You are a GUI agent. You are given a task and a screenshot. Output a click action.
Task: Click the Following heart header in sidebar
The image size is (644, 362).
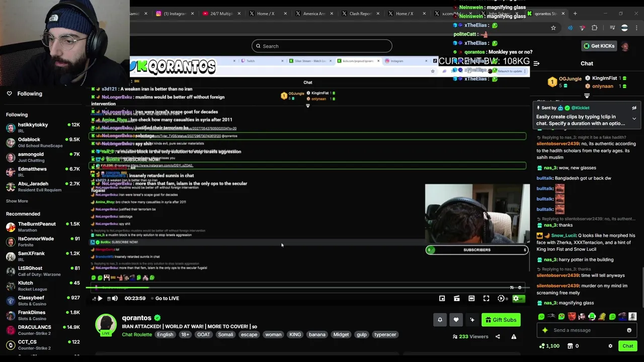24,94
